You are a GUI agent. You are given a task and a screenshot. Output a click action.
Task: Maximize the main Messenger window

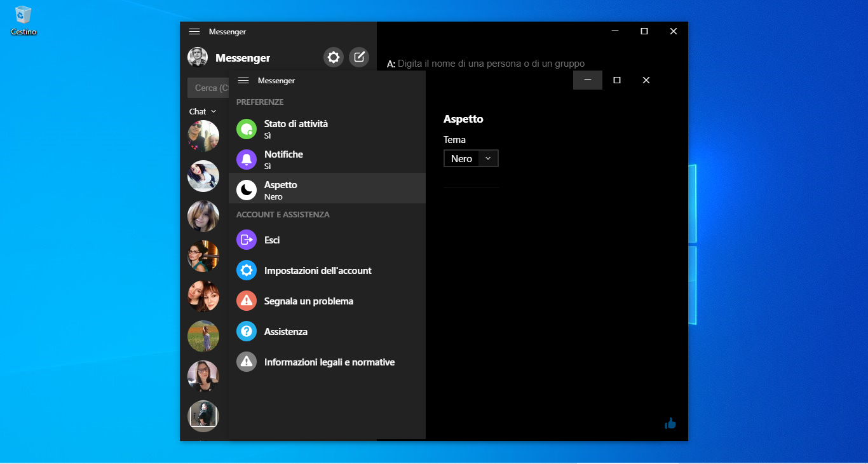(x=644, y=31)
